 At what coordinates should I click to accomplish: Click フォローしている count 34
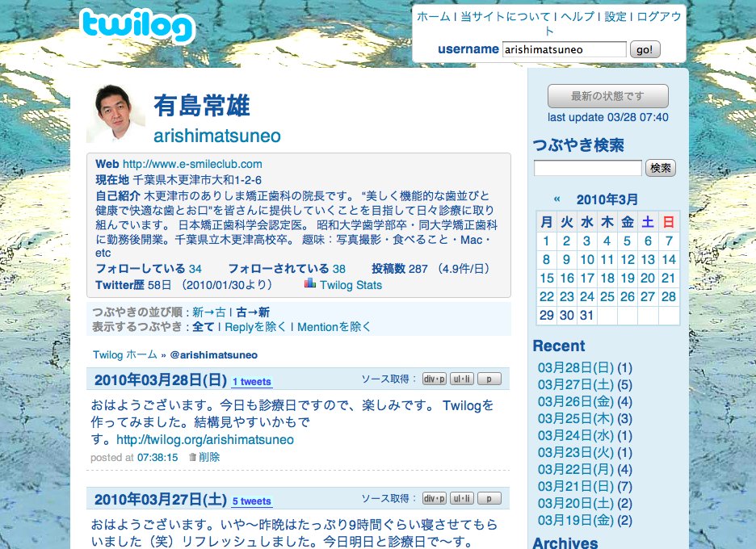point(195,269)
